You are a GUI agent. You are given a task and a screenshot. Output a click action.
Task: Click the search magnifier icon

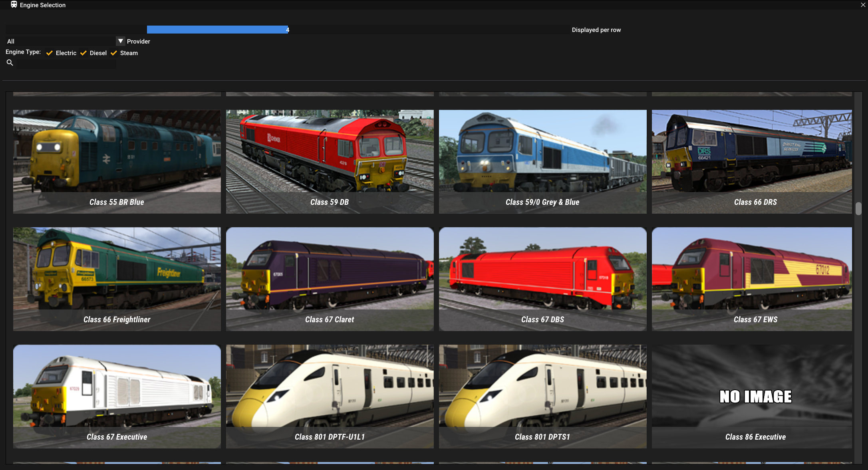click(10, 63)
